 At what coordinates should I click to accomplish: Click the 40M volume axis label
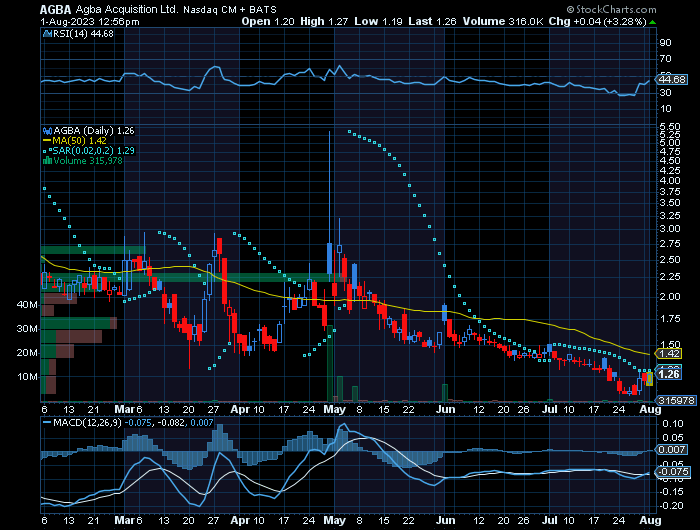27,305
